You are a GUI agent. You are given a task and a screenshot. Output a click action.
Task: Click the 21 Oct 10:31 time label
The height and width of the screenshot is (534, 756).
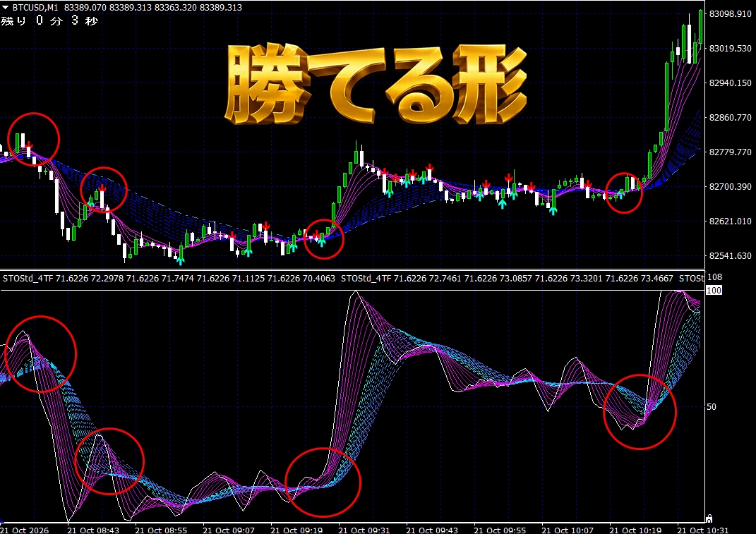[703, 530]
